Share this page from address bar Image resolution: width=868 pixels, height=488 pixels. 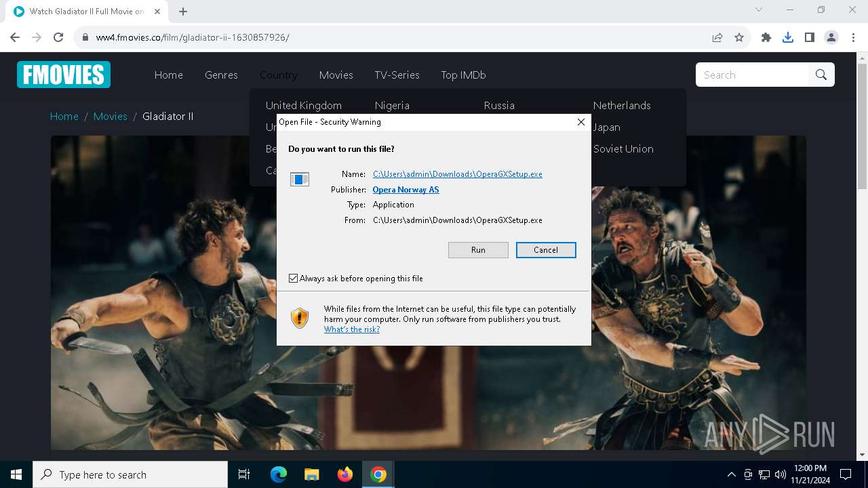point(717,37)
